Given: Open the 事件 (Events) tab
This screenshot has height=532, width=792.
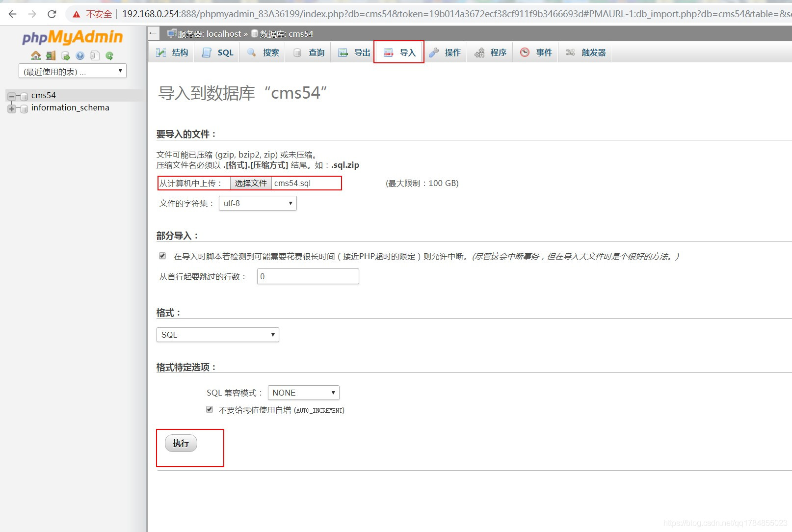Looking at the screenshot, I should 536,53.
